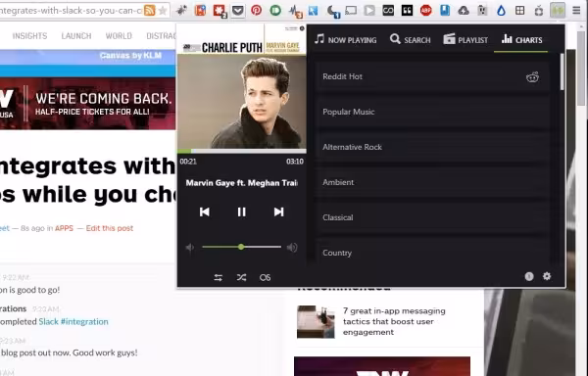Skip to the next track

278,211
